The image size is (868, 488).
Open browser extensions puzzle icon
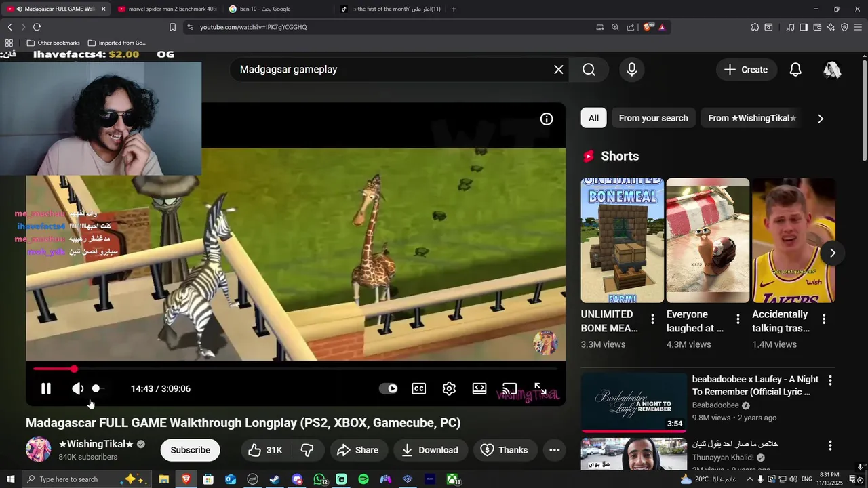point(755,27)
